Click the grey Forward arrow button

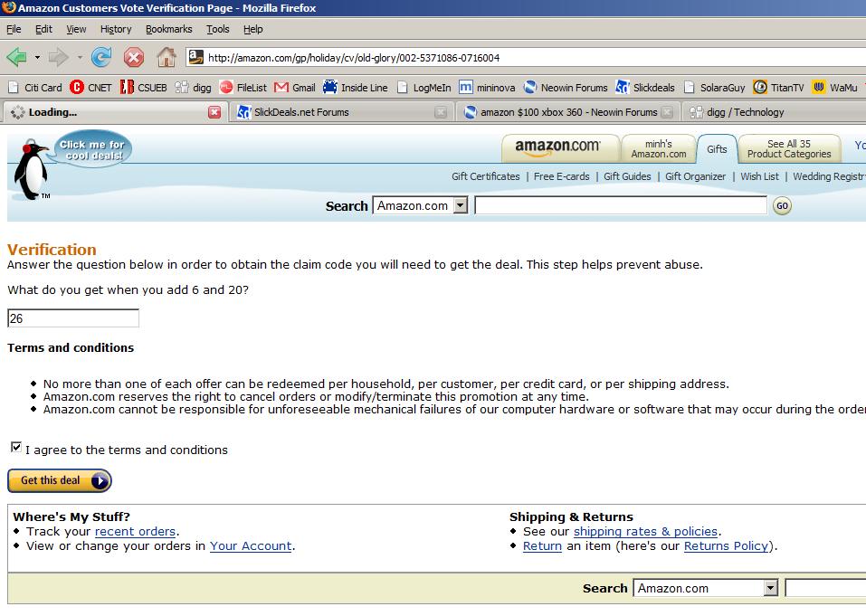pos(58,57)
